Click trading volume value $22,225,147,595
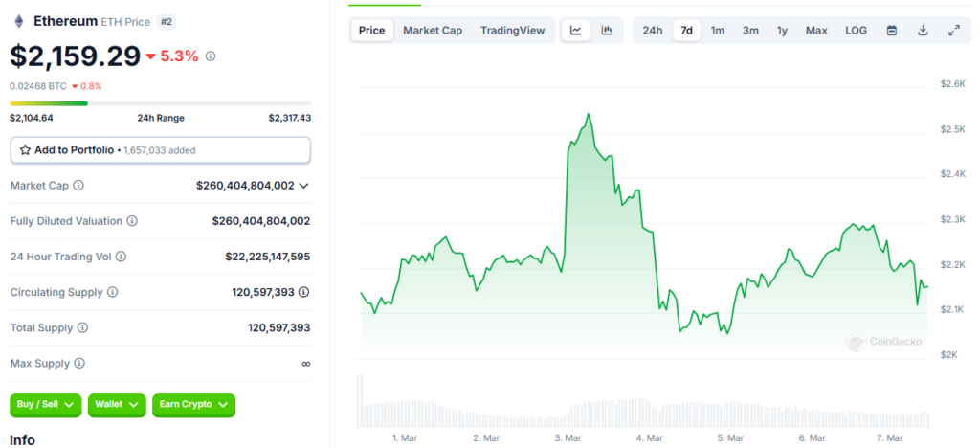The height and width of the screenshot is (448, 980). [x=268, y=257]
